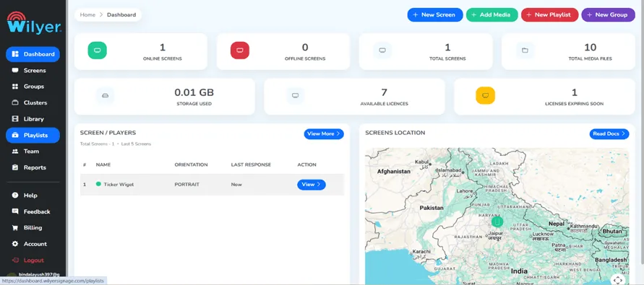Image resolution: width=644 pixels, height=285 pixels.
Task: Click the Dashboard breadcrumb
Action: coord(121,14)
